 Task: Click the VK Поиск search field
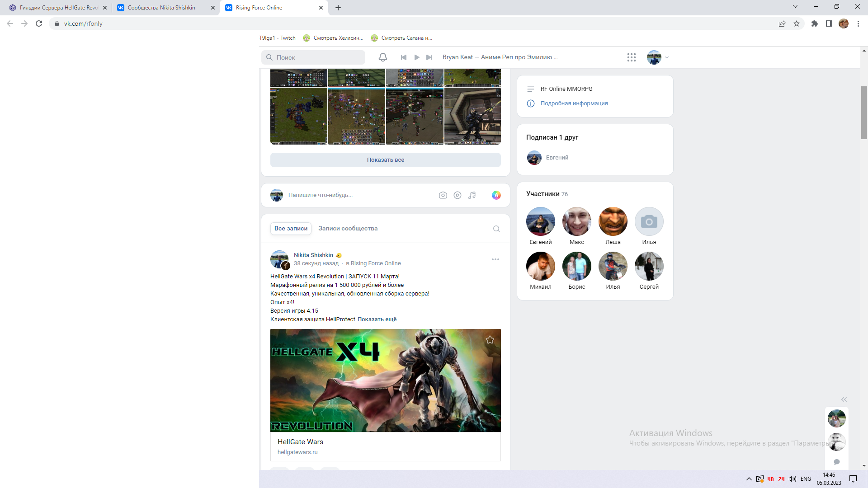point(313,57)
